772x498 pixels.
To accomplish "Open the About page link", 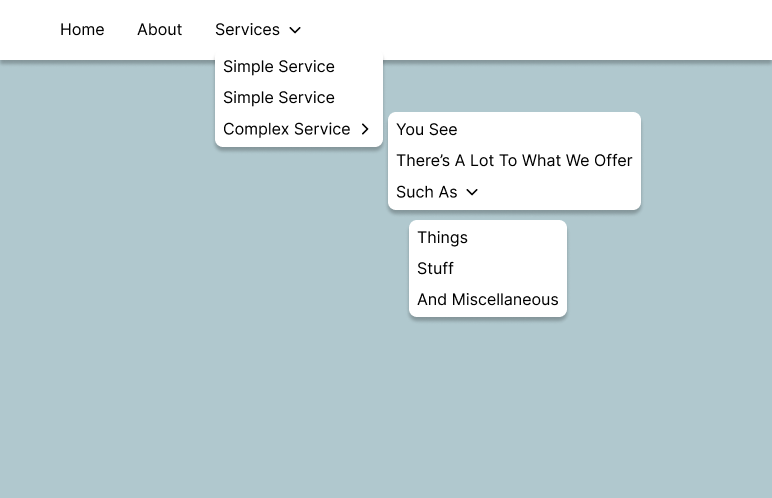I will click(x=159, y=30).
